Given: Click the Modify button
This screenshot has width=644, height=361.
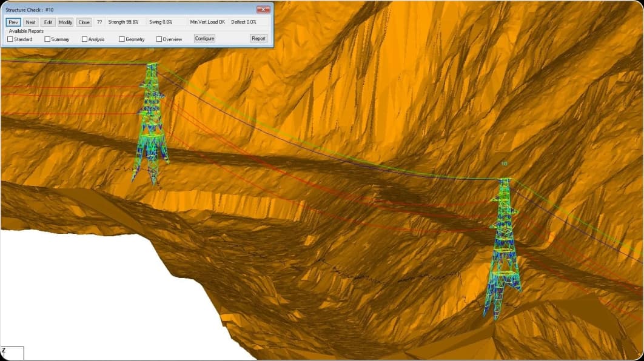Looking at the screenshot, I should pos(65,22).
